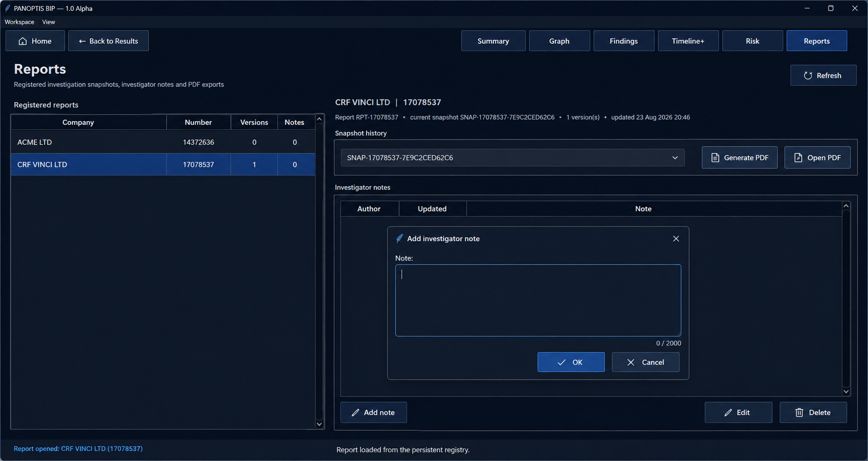Minimize the PANOPTIS BIP window
The image size is (868, 461).
(x=807, y=8)
